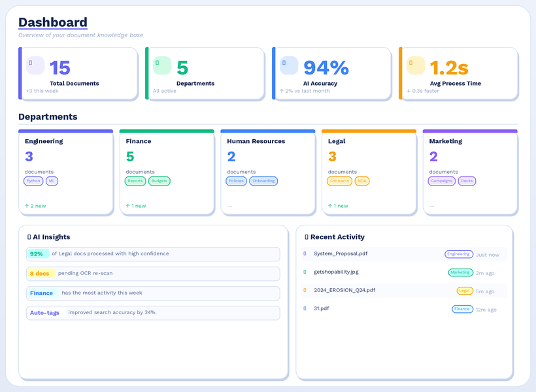Select the Campaigns tag in Marketing
Image resolution: width=536 pixels, height=392 pixels.
coord(442,181)
